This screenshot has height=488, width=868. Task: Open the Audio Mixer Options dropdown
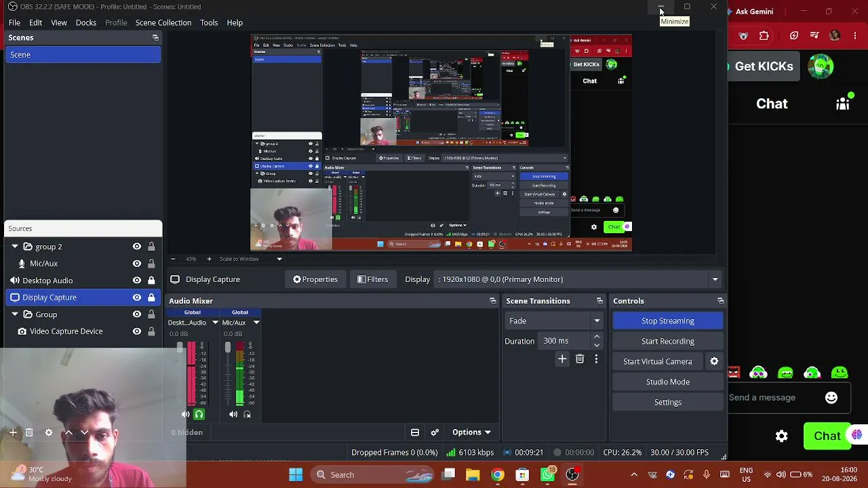point(471,432)
